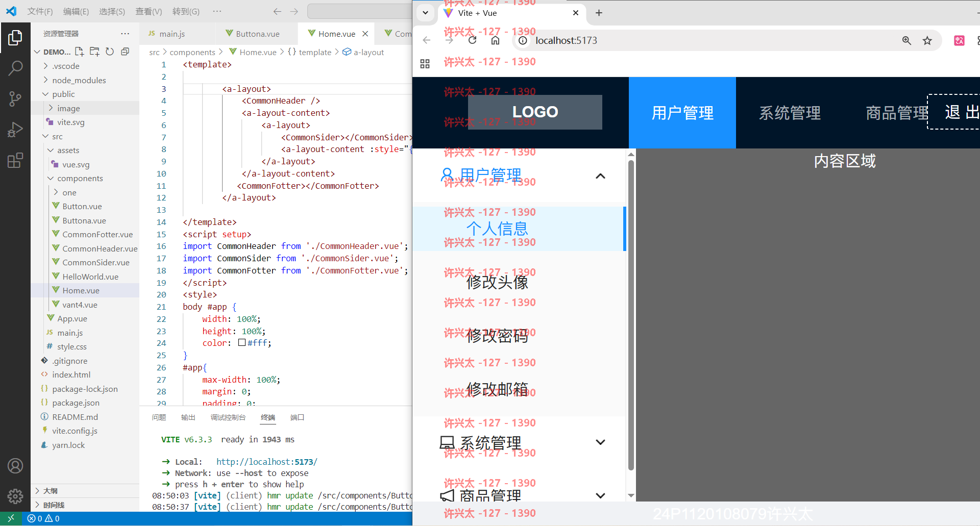Open explorer panel more actions ellipsis

tap(125, 34)
